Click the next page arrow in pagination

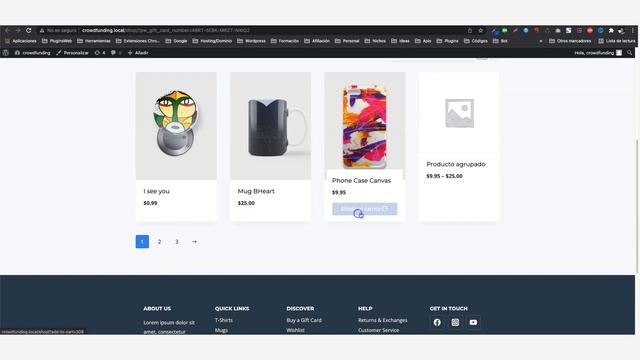click(194, 242)
